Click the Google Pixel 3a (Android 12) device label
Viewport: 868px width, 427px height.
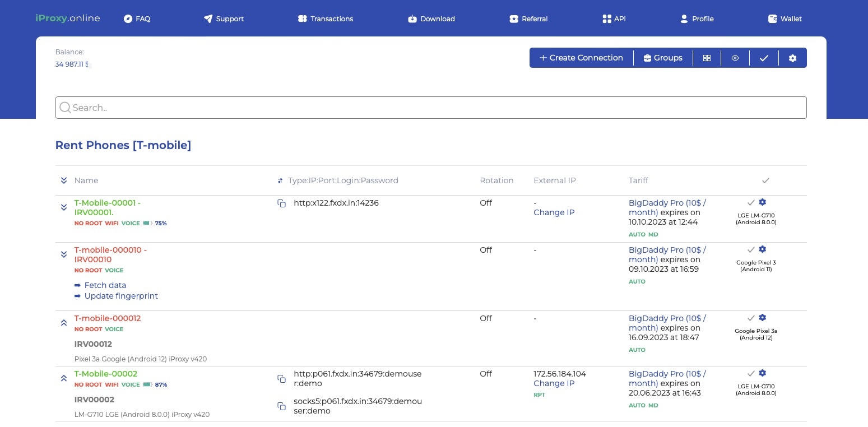(756, 334)
